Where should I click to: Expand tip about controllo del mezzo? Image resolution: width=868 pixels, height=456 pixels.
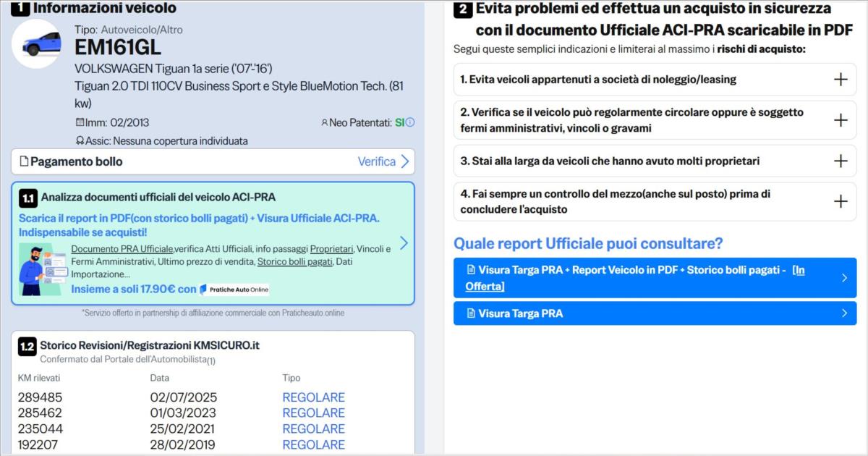[x=841, y=201]
